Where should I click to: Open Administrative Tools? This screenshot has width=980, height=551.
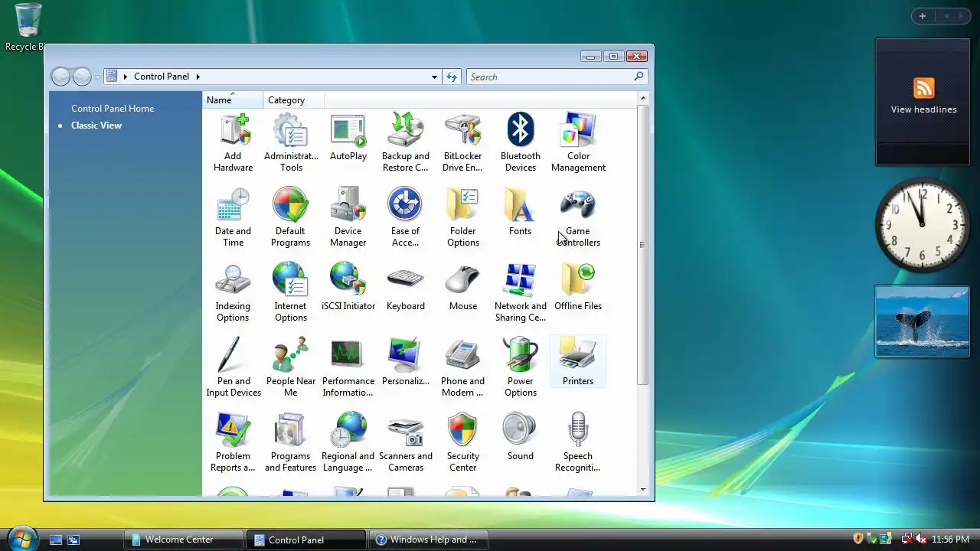pos(291,142)
